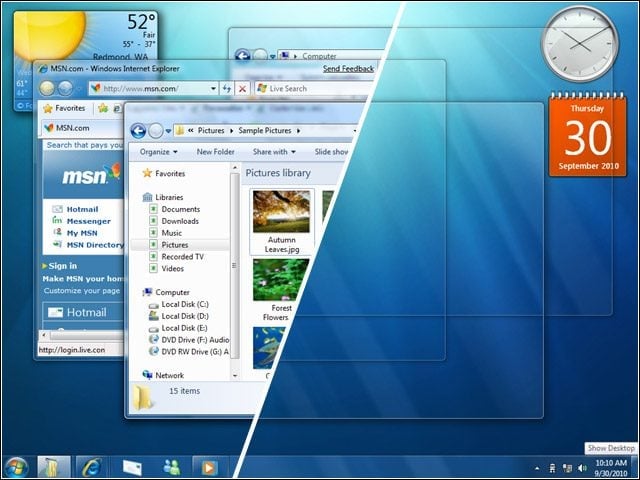Image resolution: width=640 pixels, height=480 pixels.
Task: Open Windows Live Messenger taskbar icon
Action: [171, 467]
